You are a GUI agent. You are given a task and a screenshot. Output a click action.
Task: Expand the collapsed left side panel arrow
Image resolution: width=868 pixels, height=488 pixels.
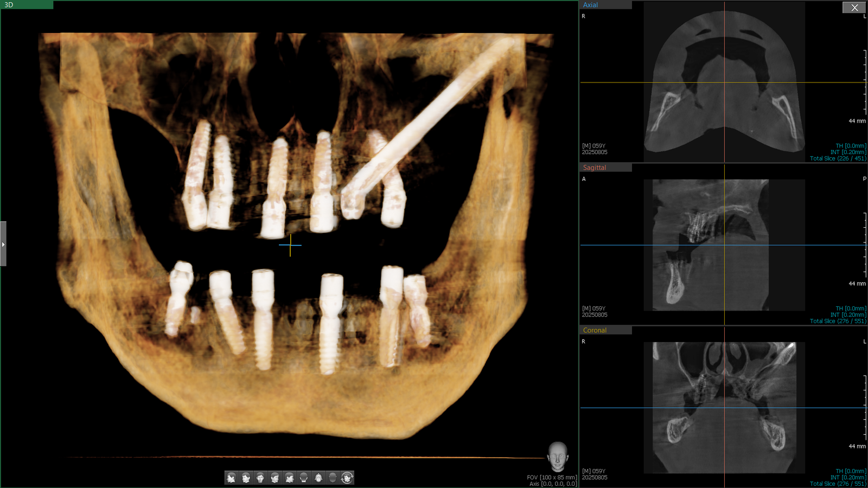click(x=3, y=244)
